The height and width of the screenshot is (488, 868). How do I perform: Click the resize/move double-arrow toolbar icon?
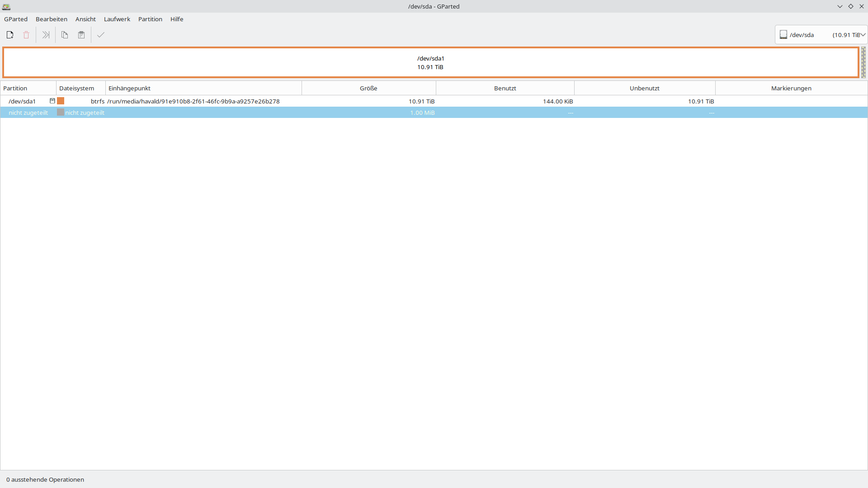(46, 35)
